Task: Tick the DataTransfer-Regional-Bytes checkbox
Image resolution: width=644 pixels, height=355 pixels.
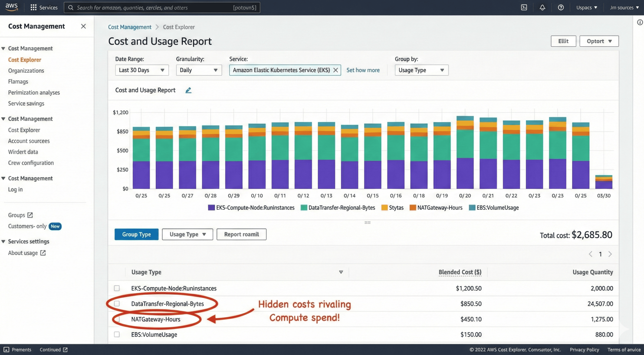Action: pyautogui.click(x=117, y=303)
